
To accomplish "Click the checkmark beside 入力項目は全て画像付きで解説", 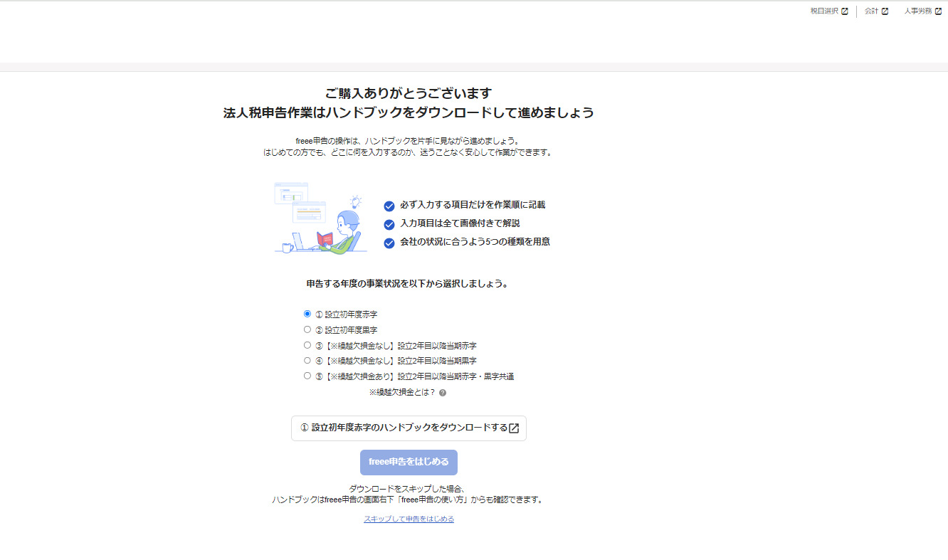I will click(389, 225).
